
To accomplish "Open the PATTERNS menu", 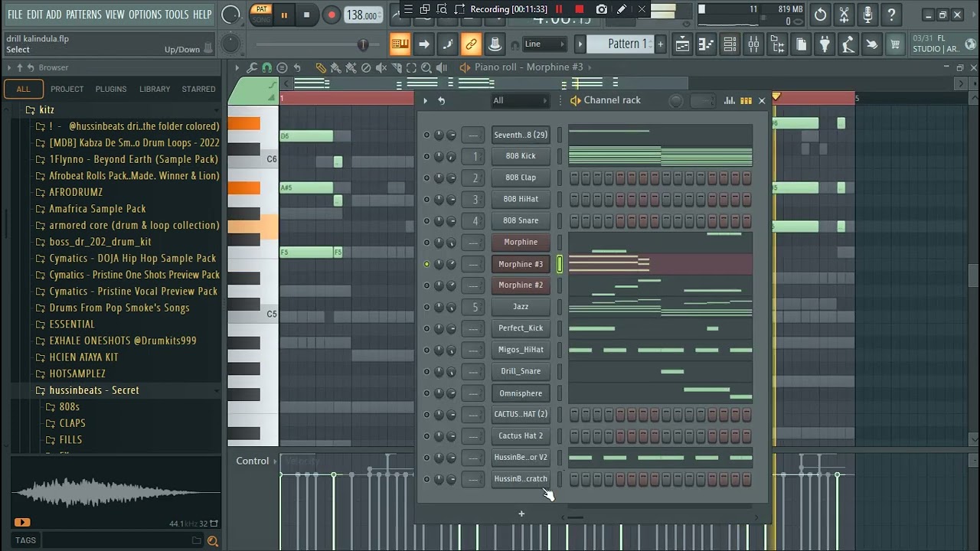I will (x=83, y=15).
